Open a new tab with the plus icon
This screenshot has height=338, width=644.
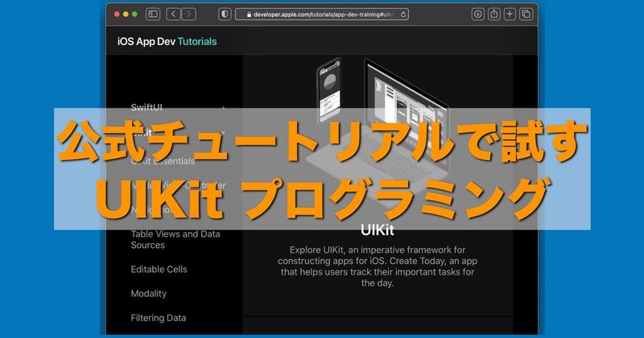pos(510,14)
